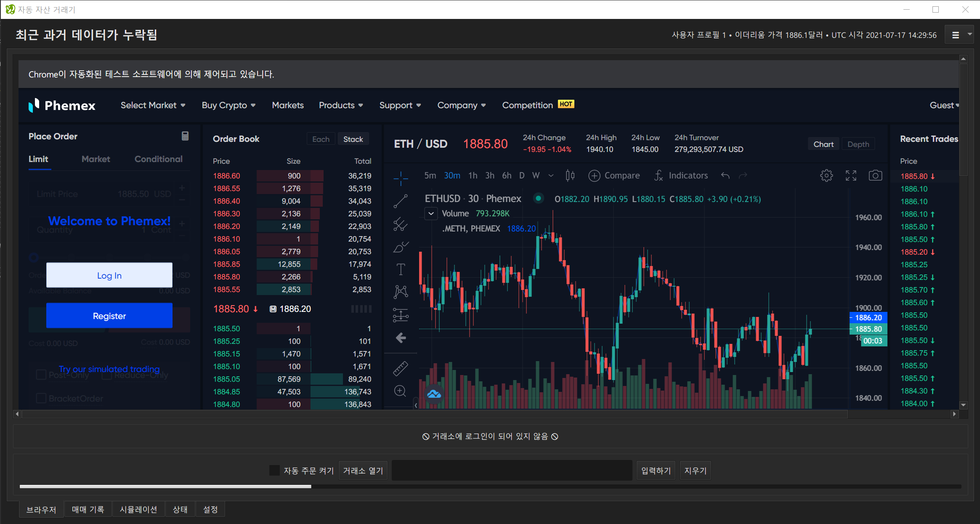This screenshot has height=524, width=980.
Task: Toggle the Post-Only checkbox
Action: (x=41, y=375)
